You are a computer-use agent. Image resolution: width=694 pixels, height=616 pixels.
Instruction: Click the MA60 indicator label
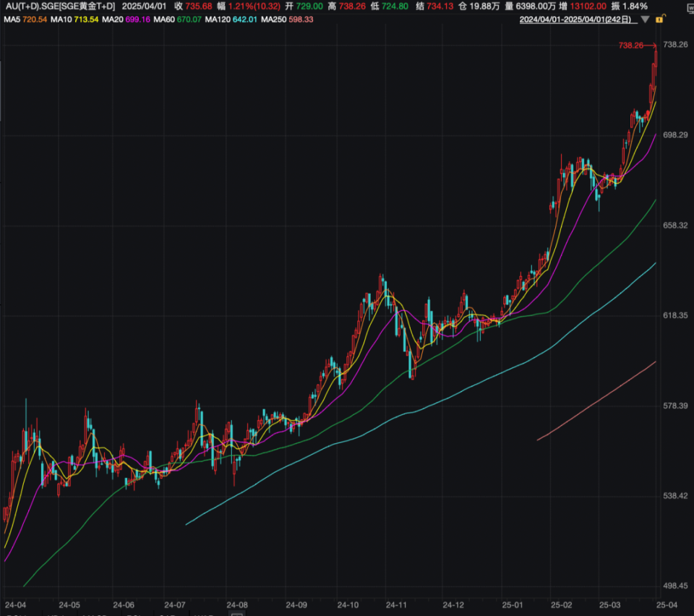tap(165, 19)
